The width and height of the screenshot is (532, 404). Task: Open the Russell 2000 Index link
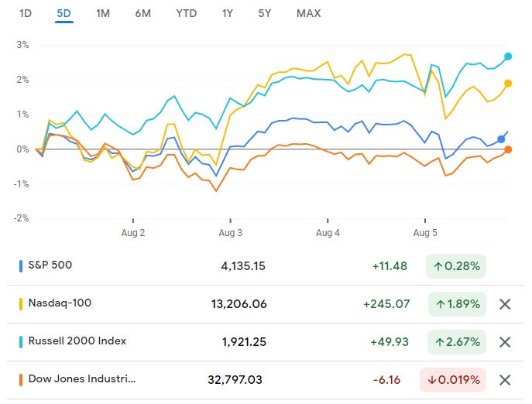77,341
